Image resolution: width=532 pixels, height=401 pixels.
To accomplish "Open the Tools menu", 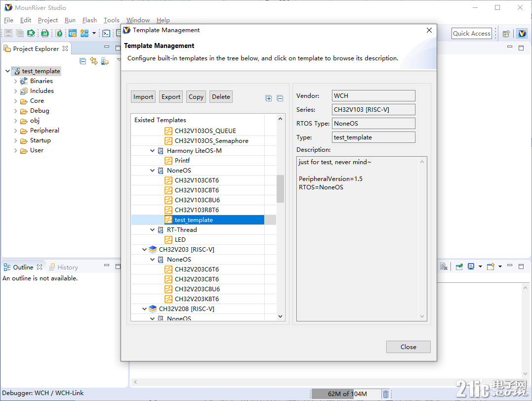I will pyautogui.click(x=112, y=20).
